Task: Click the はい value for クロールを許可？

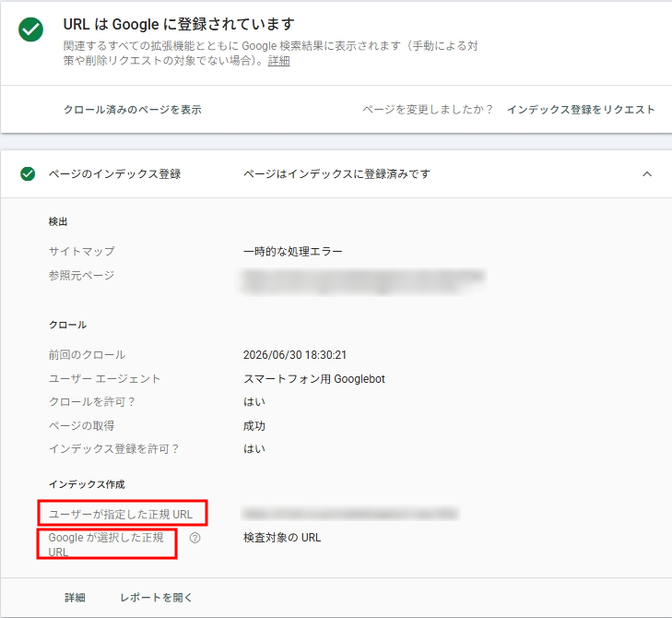Action: (x=254, y=402)
